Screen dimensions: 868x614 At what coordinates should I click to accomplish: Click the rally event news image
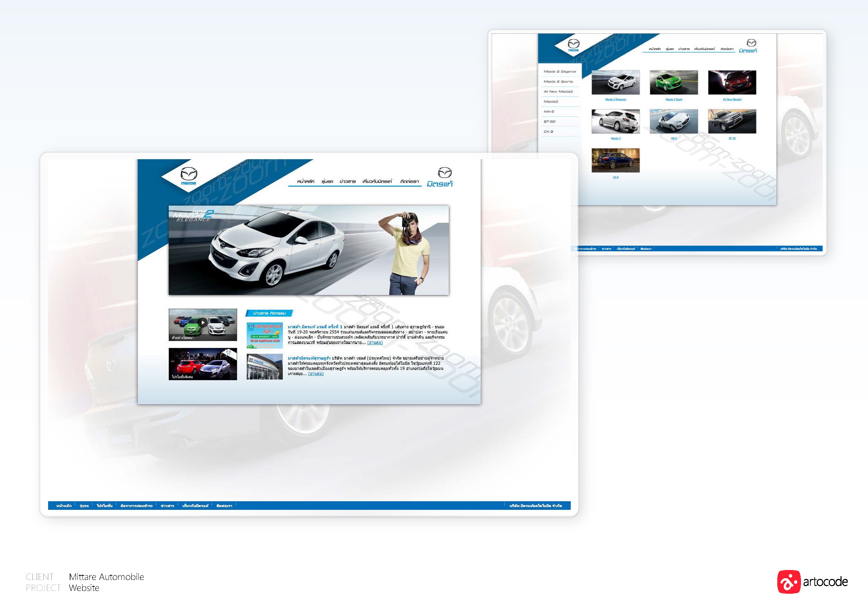click(x=265, y=336)
